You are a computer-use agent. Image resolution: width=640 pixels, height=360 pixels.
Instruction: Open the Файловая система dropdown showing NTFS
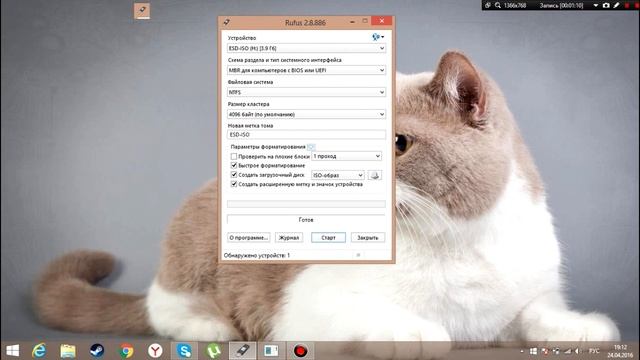click(x=306, y=92)
